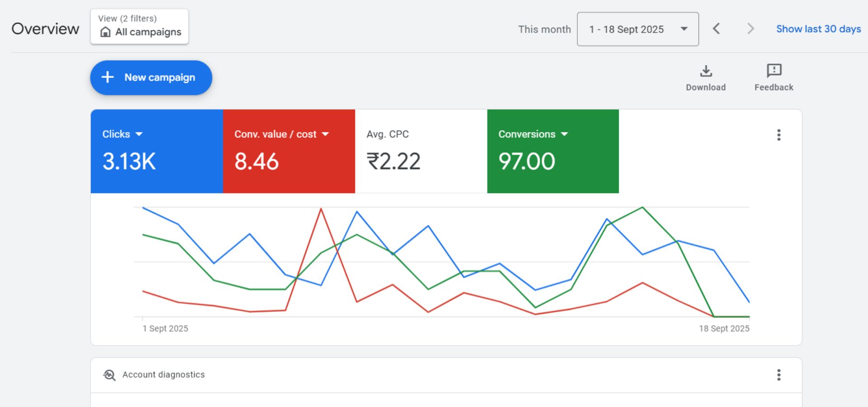868x407 pixels.
Task: Expand the Conversions metric dropdown
Action: coord(564,134)
